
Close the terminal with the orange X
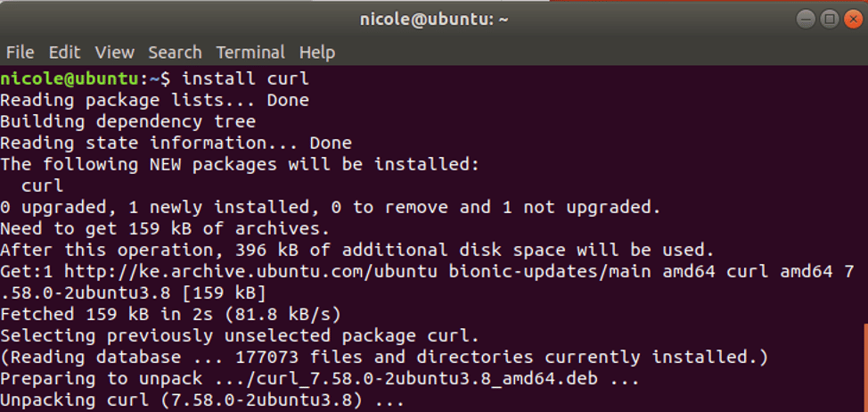(853, 20)
